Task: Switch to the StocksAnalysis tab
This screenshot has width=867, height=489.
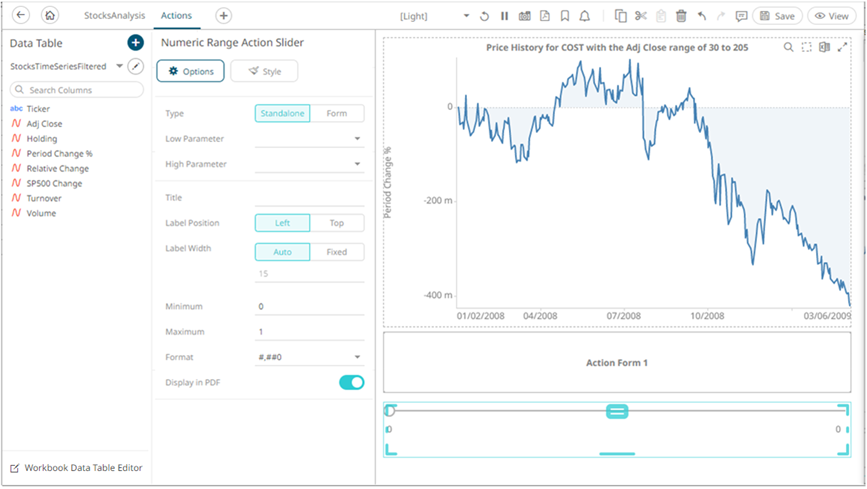Action: click(114, 16)
